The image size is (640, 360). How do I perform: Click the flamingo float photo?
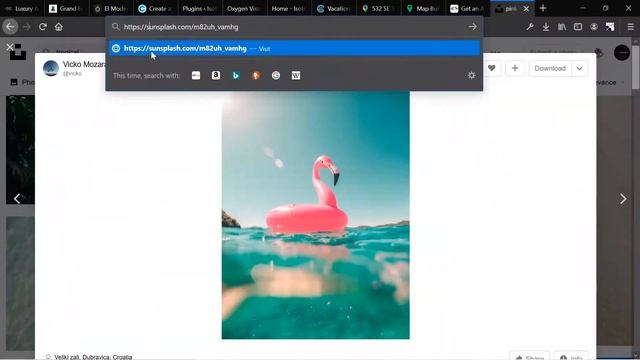click(x=316, y=215)
